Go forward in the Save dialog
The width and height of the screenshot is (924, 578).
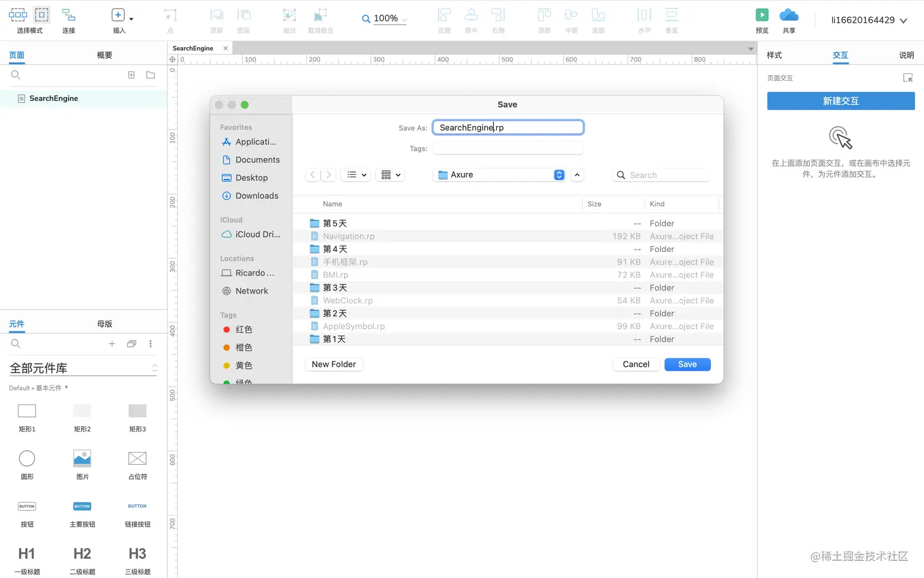coord(328,175)
